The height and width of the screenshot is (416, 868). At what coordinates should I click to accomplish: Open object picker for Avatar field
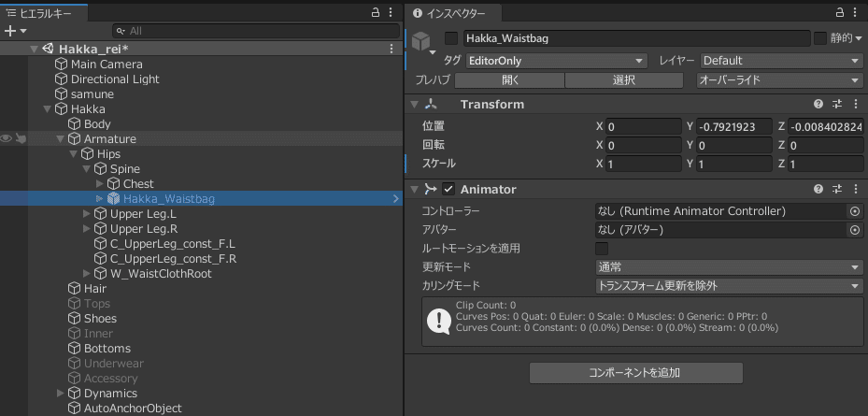click(855, 230)
